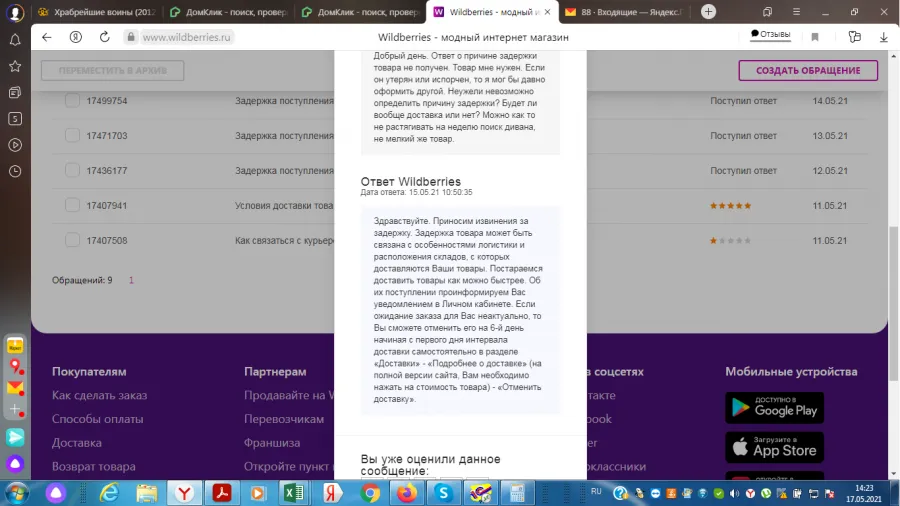Open the browser extensions panel icon
This screenshot has width=900, height=506.
coord(855,37)
